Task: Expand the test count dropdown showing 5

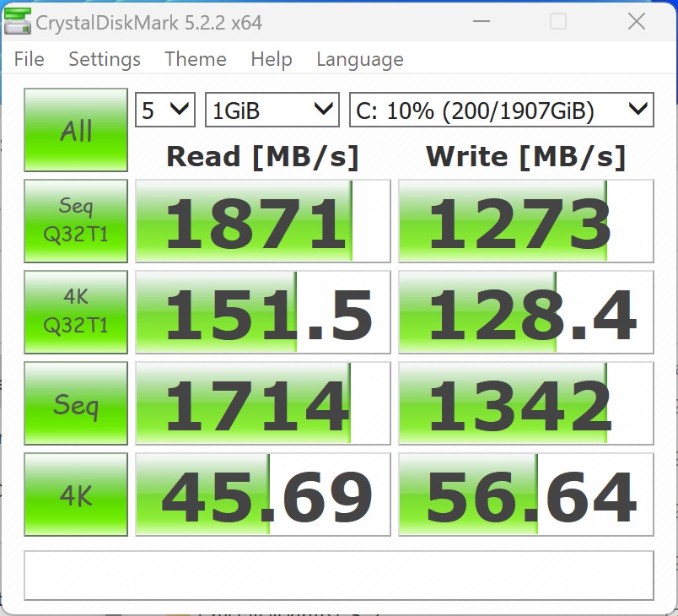Action: (165, 110)
